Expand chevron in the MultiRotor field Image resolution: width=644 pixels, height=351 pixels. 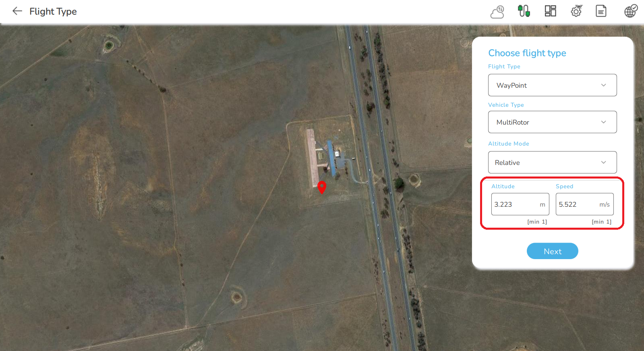[603, 122]
